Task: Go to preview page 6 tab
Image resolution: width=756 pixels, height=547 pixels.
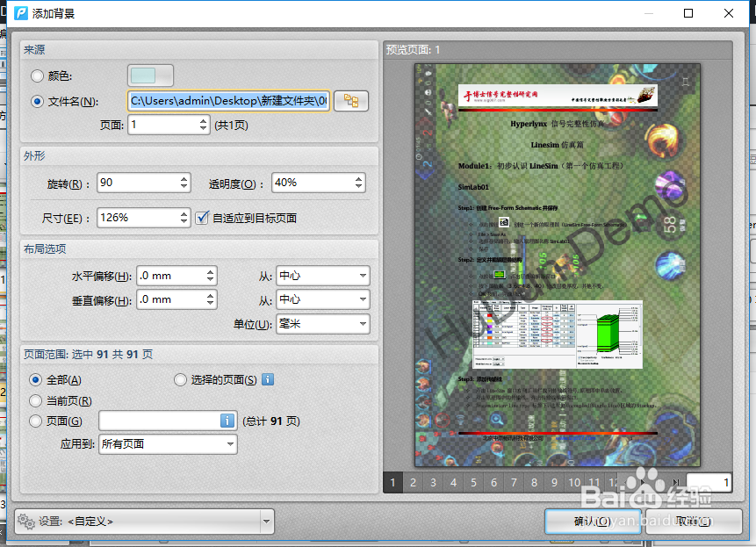Action: (x=493, y=482)
